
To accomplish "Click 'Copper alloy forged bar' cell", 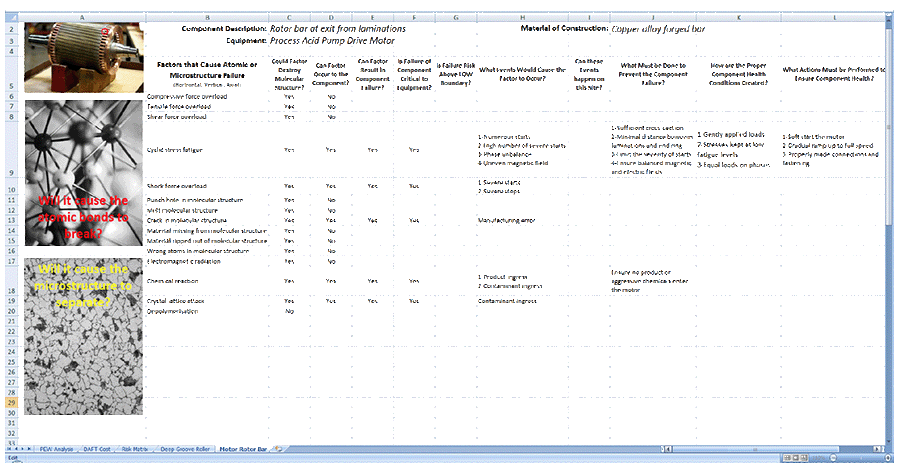I will point(658,29).
